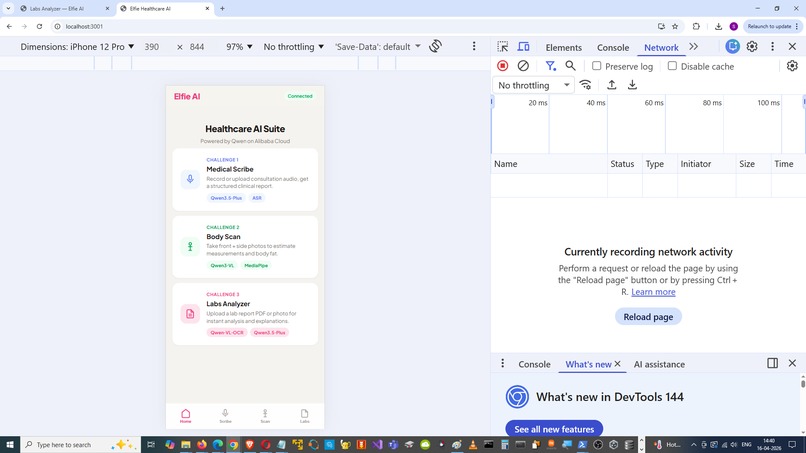Toggle the drawer side-panel layout icon
Screen dimensions: 806x453
772,363
